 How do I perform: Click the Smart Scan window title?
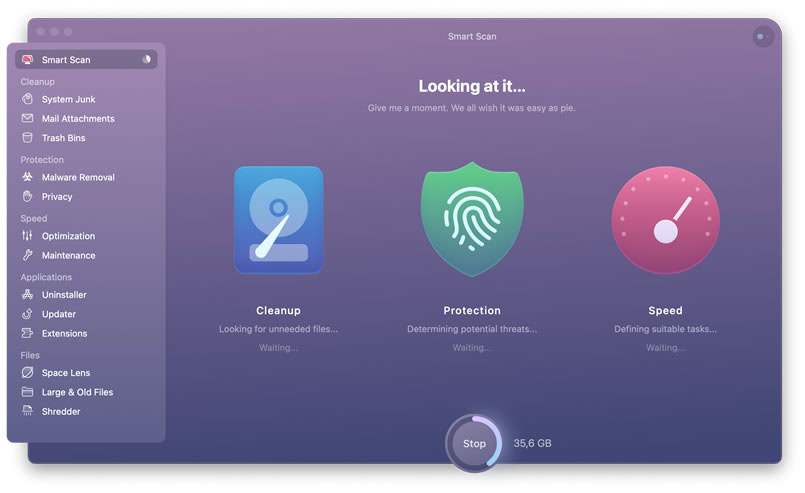pos(472,36)
